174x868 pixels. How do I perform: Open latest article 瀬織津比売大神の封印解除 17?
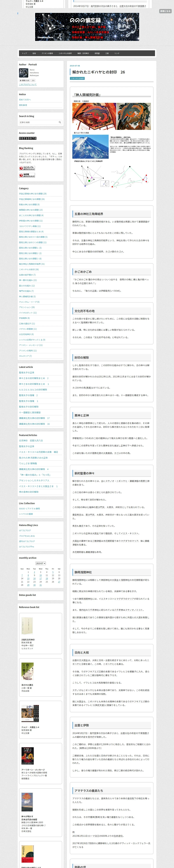(x=34, y=418)
